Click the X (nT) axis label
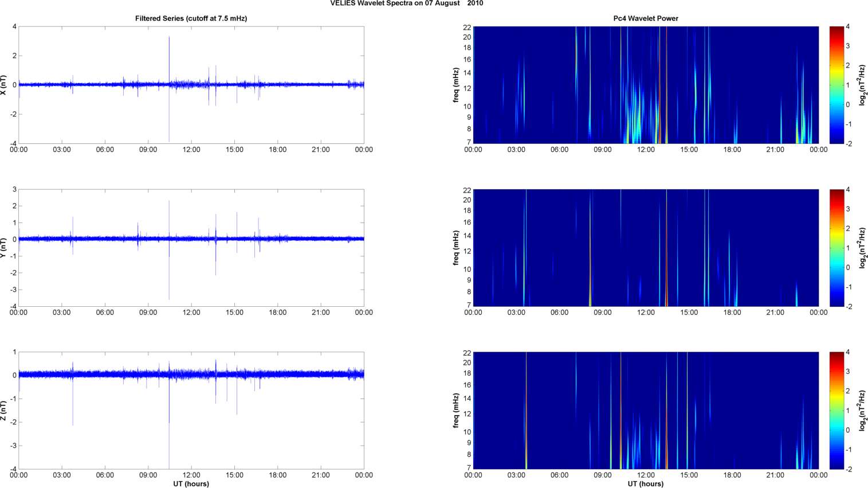The width and height of the screenshot is (868, 488). click(x=5, y=85)
